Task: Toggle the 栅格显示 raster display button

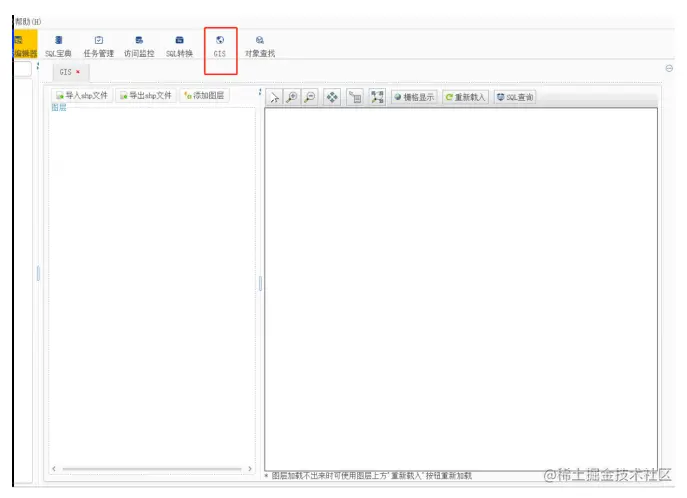Action: click(414, 97)
